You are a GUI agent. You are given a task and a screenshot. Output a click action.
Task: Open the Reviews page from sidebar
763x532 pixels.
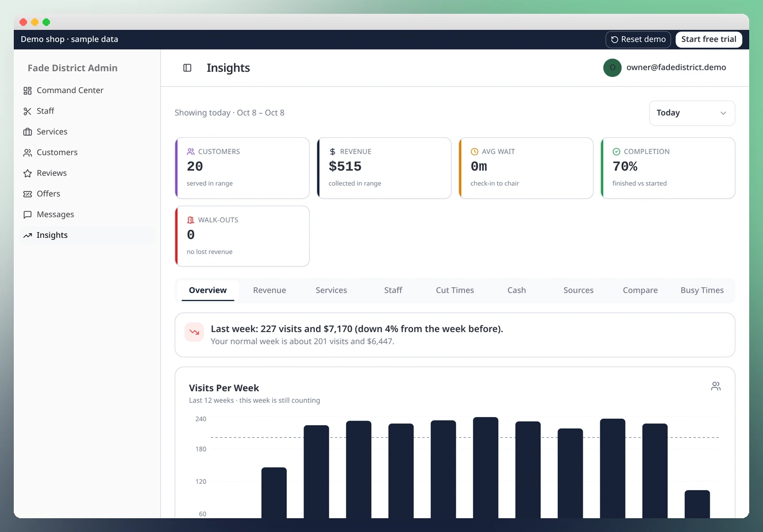pos(87,174)
